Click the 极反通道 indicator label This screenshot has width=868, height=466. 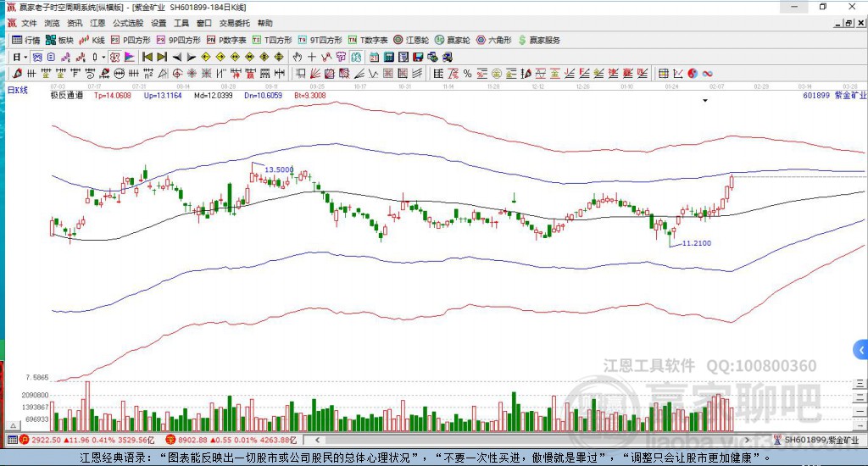tap(67, 95)
